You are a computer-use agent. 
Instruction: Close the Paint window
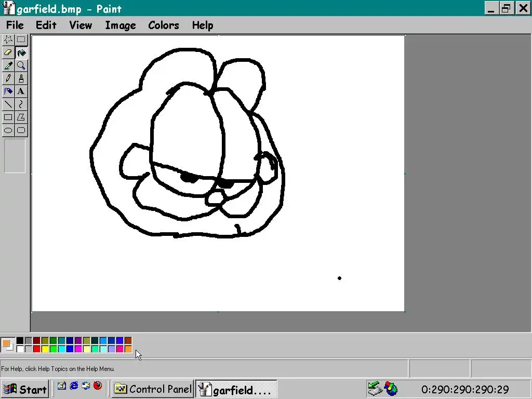coord(523,8)
